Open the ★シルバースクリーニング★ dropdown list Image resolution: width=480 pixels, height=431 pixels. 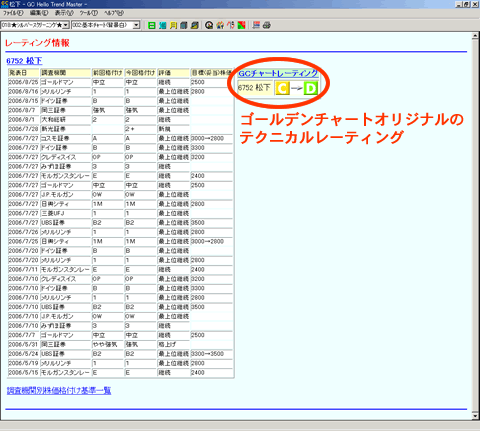(x=66, y=25)
